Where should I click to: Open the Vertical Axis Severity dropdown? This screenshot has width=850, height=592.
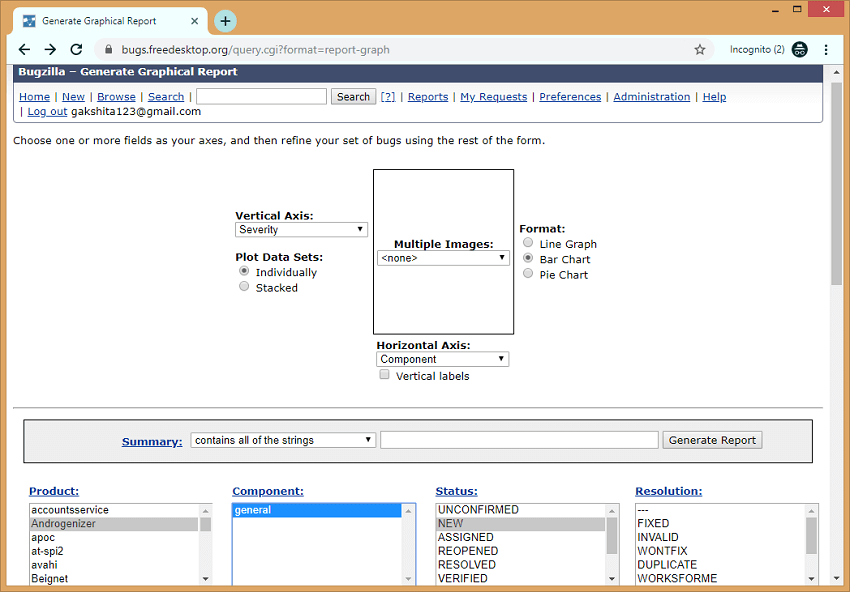(301, 229)
